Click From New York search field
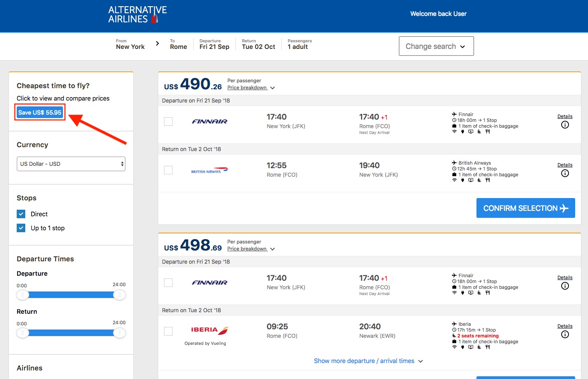Screen dimensions: 588x379 (130, 44)
